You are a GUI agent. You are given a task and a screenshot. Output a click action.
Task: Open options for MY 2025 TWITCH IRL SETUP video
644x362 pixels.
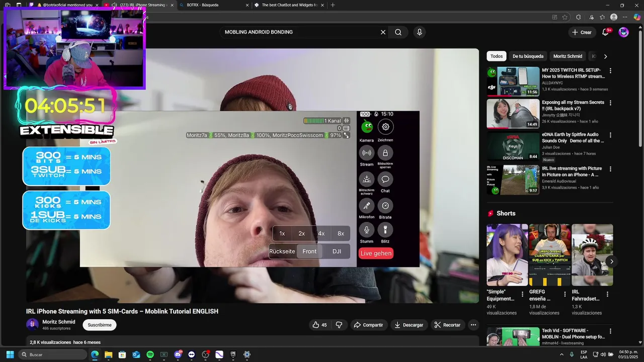click(x=610, y=71)
